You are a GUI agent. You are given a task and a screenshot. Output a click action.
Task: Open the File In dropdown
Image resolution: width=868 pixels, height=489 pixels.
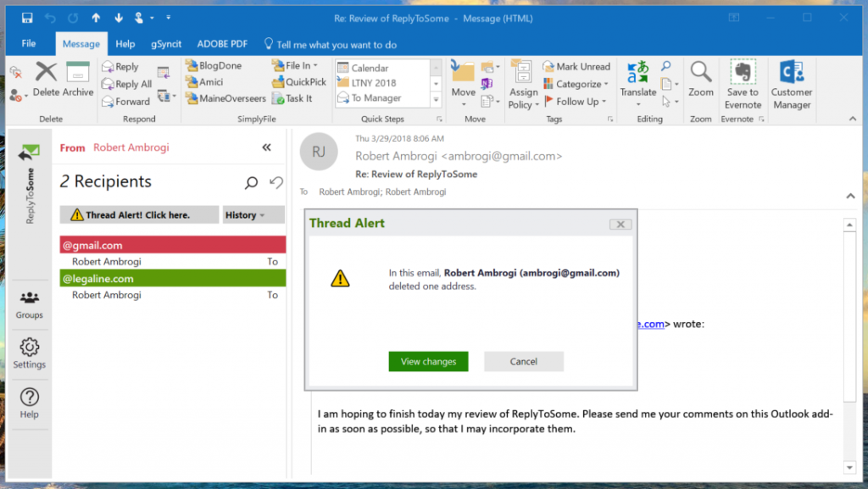pyautogui.click(x=296, y=65)
